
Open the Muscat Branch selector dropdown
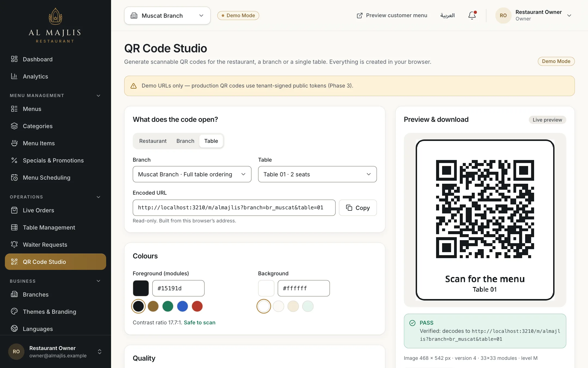click(x=167, y=16)
